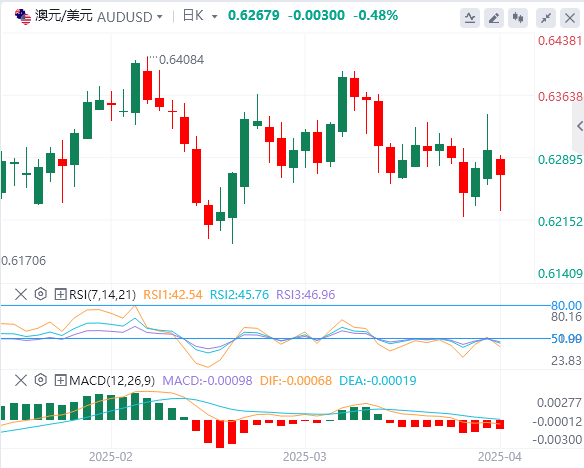The height and width of the screenshot is (468, 584).
Task: Click the 澳元/美元 pair name
Action: (64, 16)
